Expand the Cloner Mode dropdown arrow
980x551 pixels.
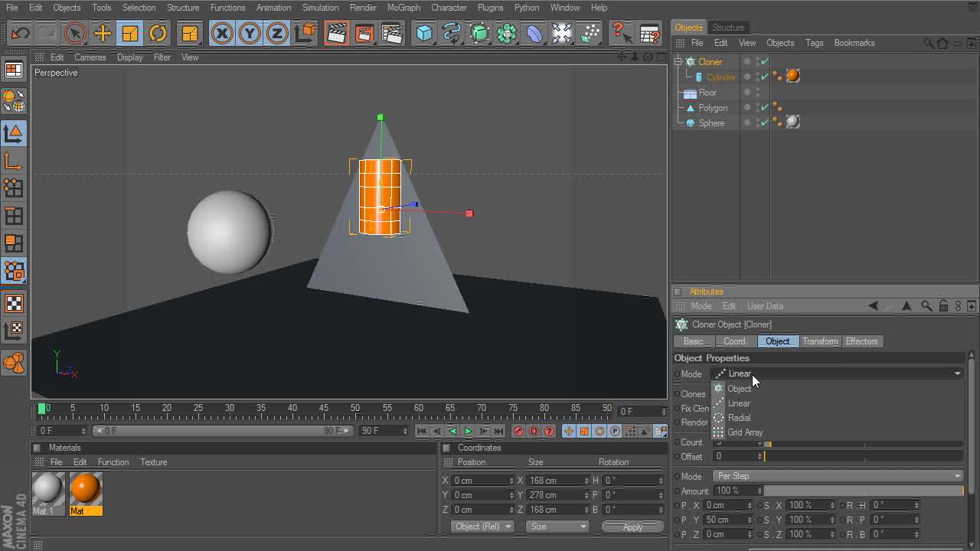pyautogui.click(x=957, y=373)
